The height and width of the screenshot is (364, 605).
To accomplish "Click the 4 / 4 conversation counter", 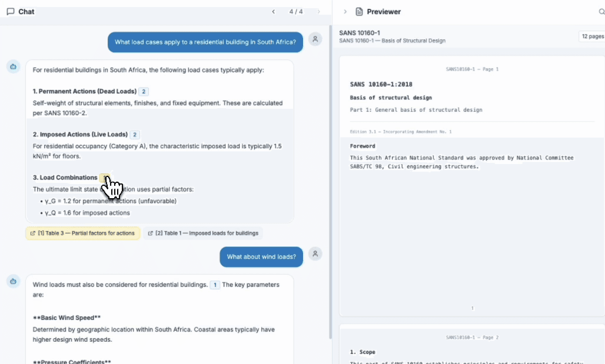I will (296, 12).
